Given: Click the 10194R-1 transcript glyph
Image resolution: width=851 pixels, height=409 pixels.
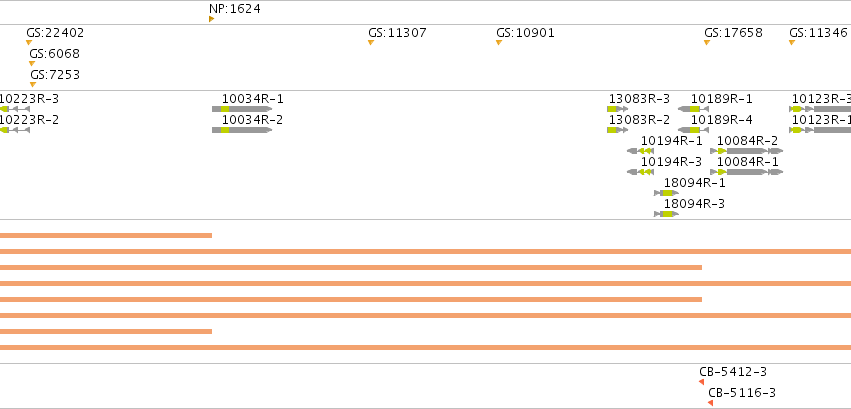Looking at the screenshot, I should click(x=640, y=151).
